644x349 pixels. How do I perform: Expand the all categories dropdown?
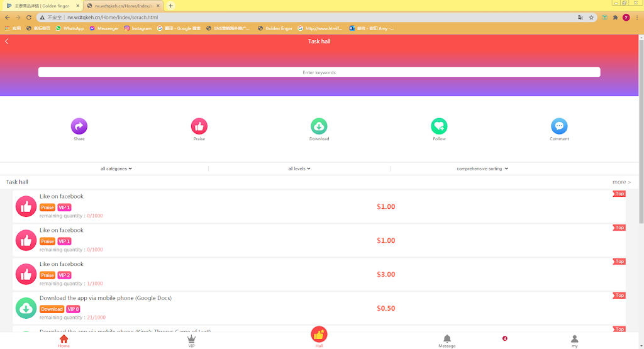(x=116, y=169)
